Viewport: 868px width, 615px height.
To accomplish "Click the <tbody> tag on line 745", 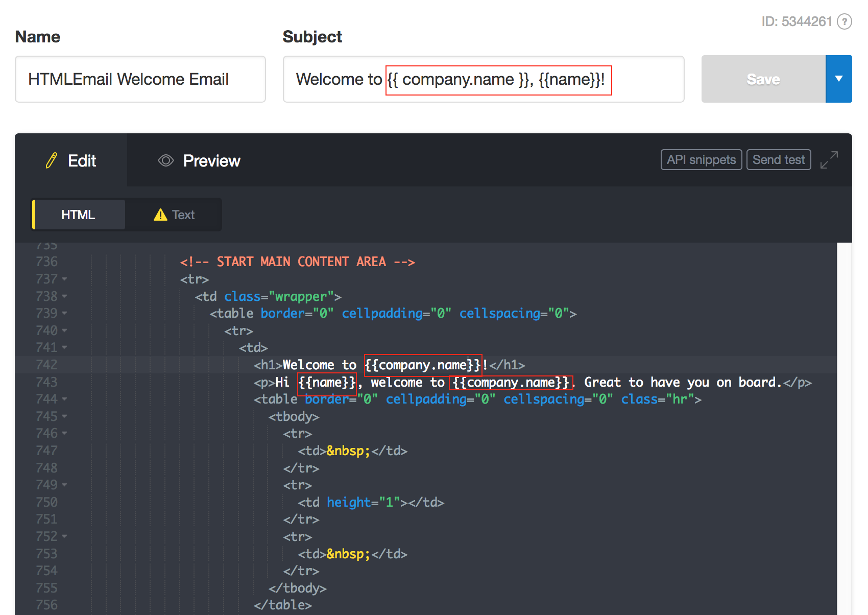I will click(x=294, y=416).
